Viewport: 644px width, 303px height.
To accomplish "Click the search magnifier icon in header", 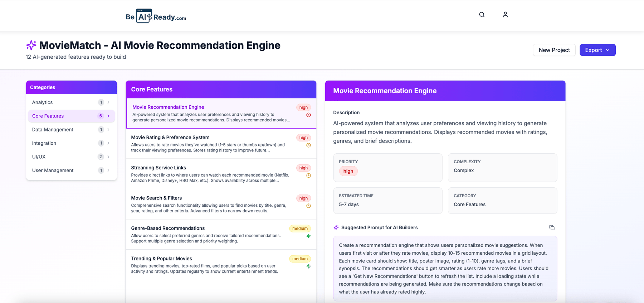I will click(x=482, y=15).
